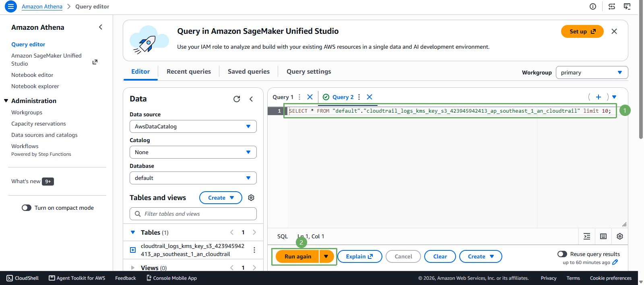Expand the cloudtrail table columns
This screenshot has height=285, width=644.
coord(133,250)
